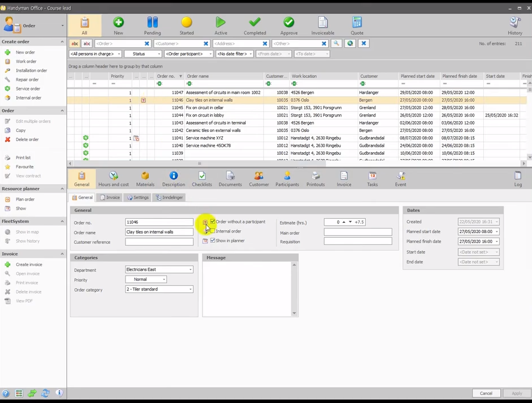
Task: Toggle first abc text match filter
Action: click(74, 44)
